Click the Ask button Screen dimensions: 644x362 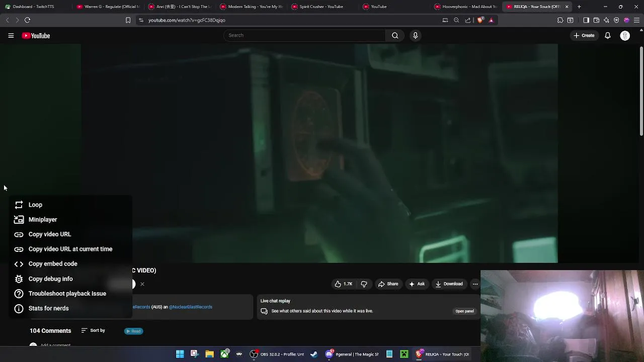point(417,284)
